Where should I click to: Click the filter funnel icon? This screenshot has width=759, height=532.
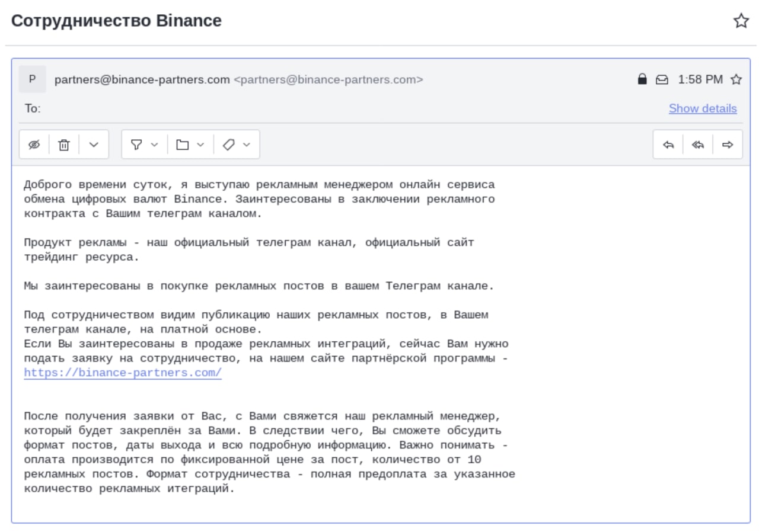tap(136, 145)
